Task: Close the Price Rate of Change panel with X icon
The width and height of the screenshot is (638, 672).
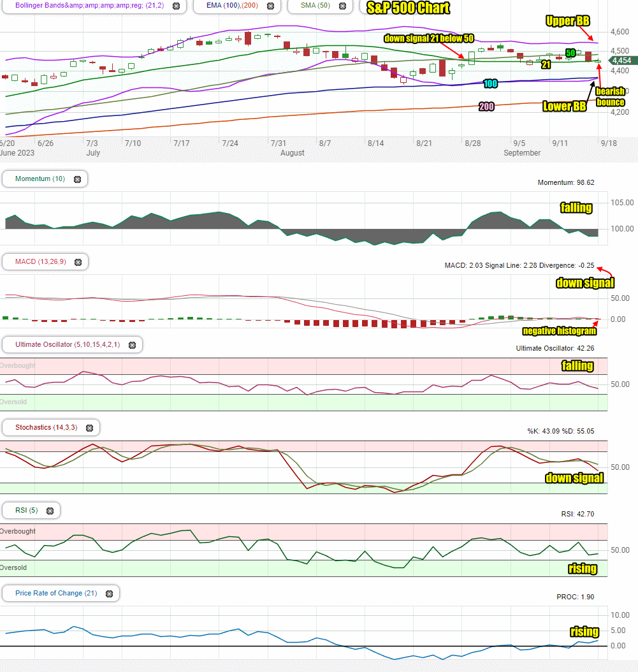Action: click(x=109, y=594)
